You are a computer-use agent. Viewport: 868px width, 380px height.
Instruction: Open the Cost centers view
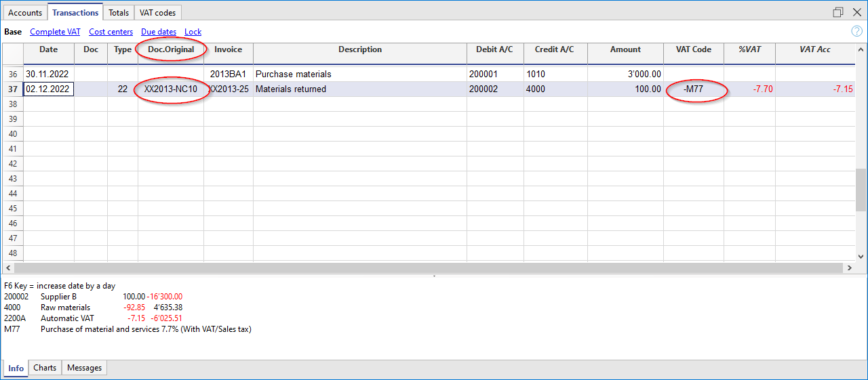111,32
